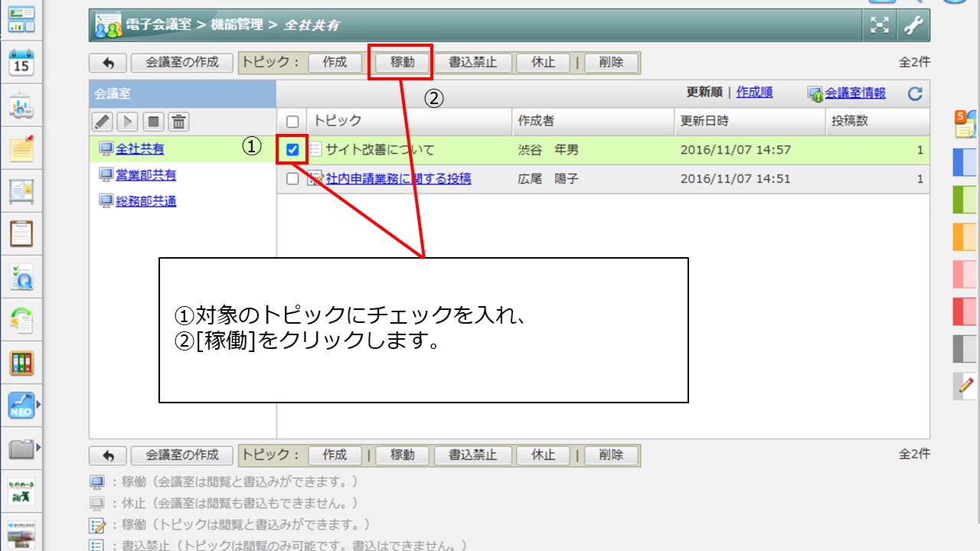Viewport: 980px width, 551px height.
Task: Open the bulletin board sidebar icon
Action: click(21, 191)
